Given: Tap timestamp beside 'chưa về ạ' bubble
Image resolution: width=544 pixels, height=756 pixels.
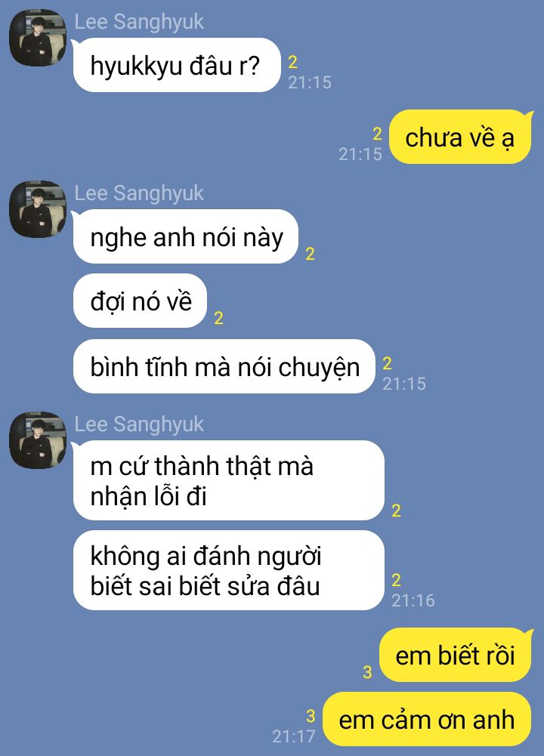Looking at the screenshot, I should (360, 154).
